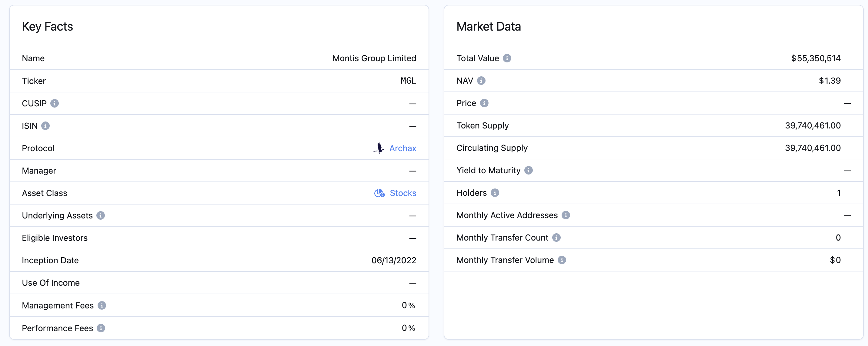Click the Yield to Maturity info icon

coord(528,171)
